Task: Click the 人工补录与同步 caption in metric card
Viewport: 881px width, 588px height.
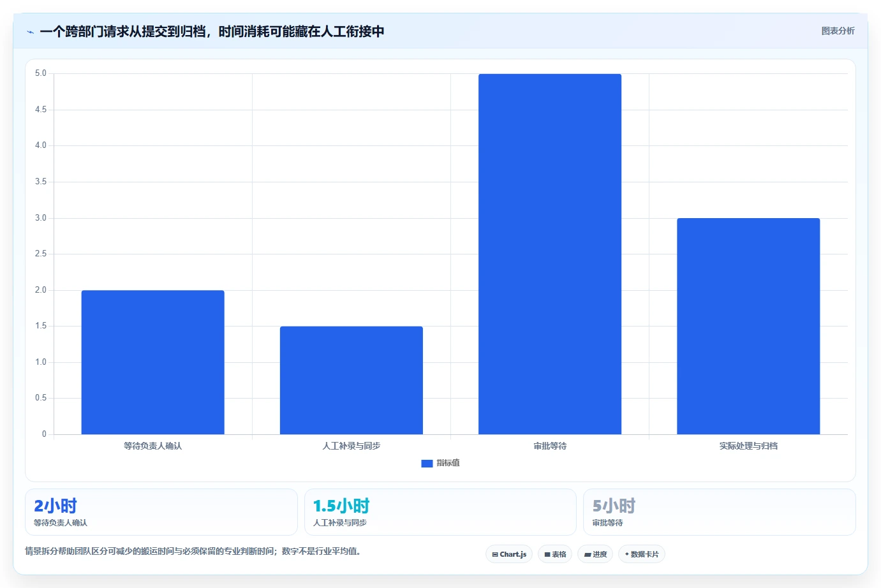Action: coord(340,523)
